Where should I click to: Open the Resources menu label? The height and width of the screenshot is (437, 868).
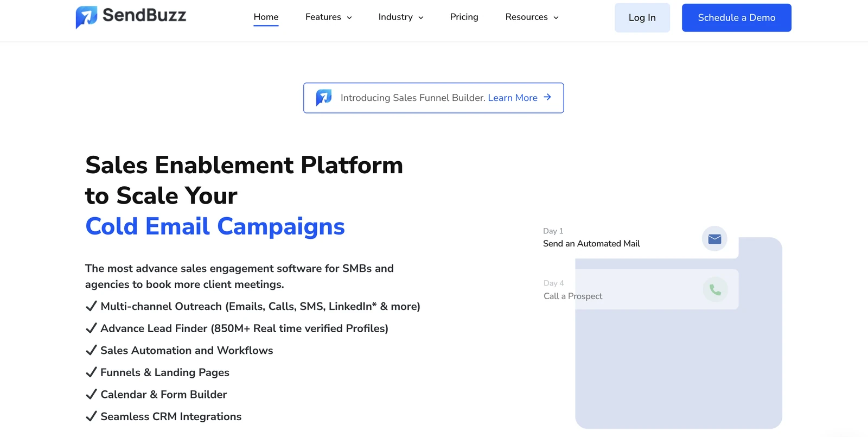point(526,17)
